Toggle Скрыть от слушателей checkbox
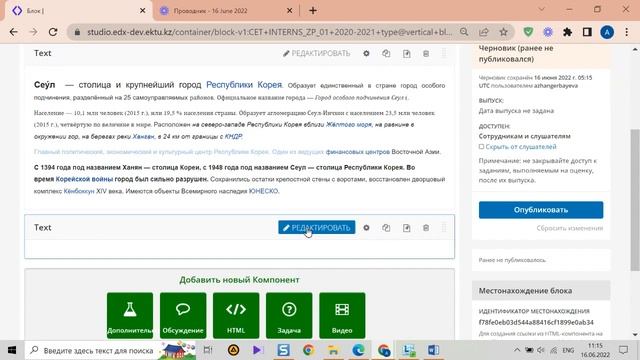 pos(481,147)
